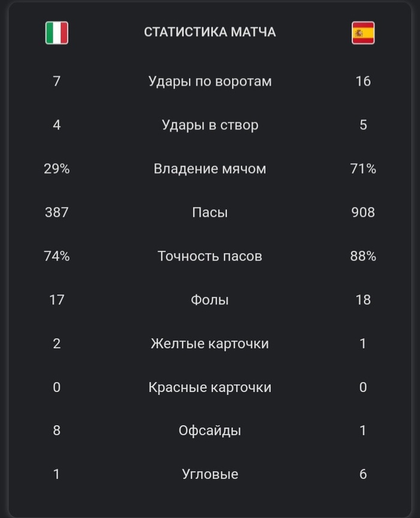Select Spain's 908 passes value
Screen dimensions: 420x518
(363, 212)
